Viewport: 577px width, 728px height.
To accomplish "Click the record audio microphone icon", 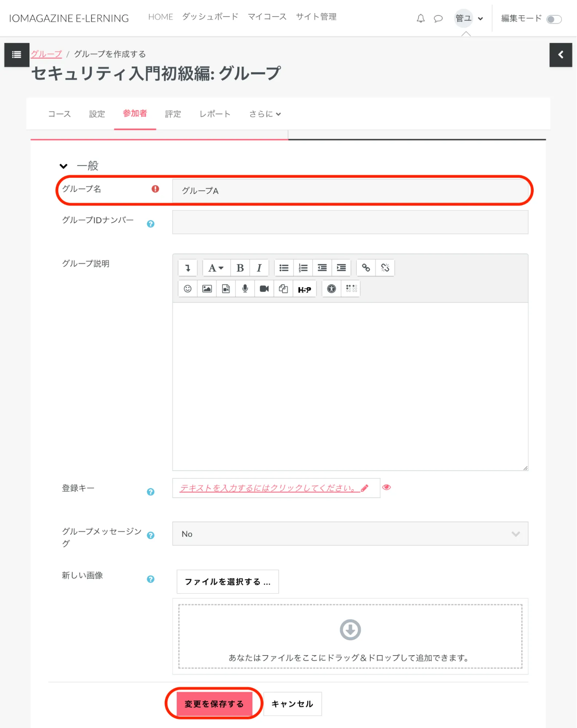I will point(245,289).
